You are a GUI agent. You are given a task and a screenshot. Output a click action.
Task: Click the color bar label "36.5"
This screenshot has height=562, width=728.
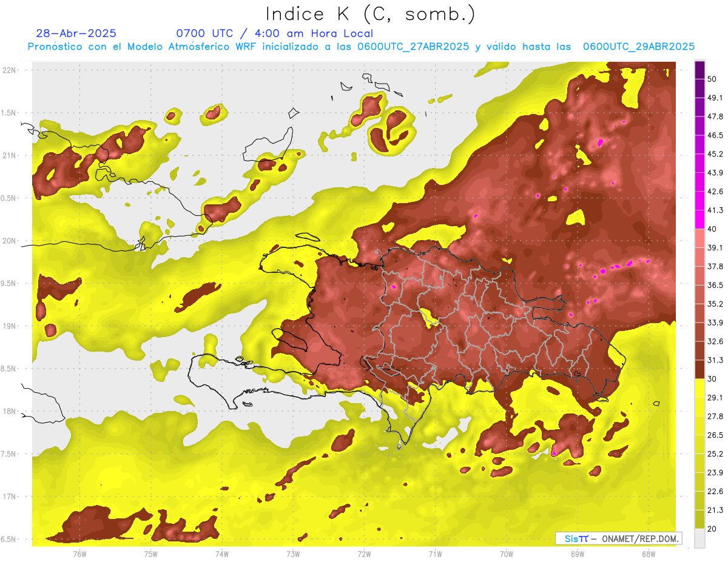(x=715, y=285)
